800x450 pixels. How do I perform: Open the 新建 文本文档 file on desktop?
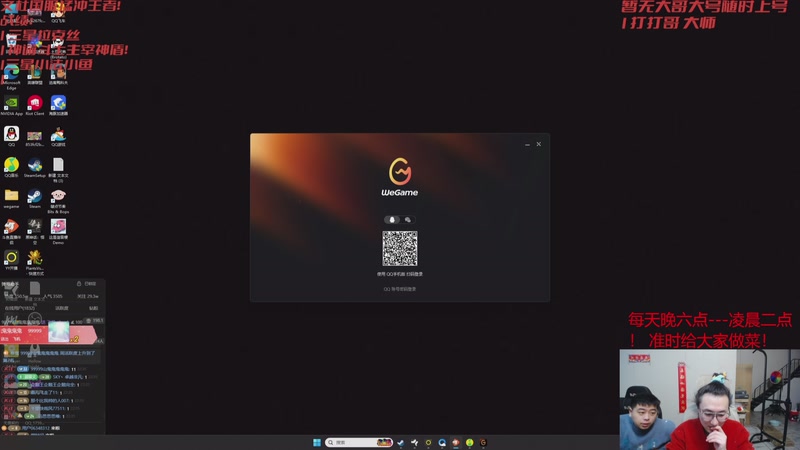click(58, 169)
